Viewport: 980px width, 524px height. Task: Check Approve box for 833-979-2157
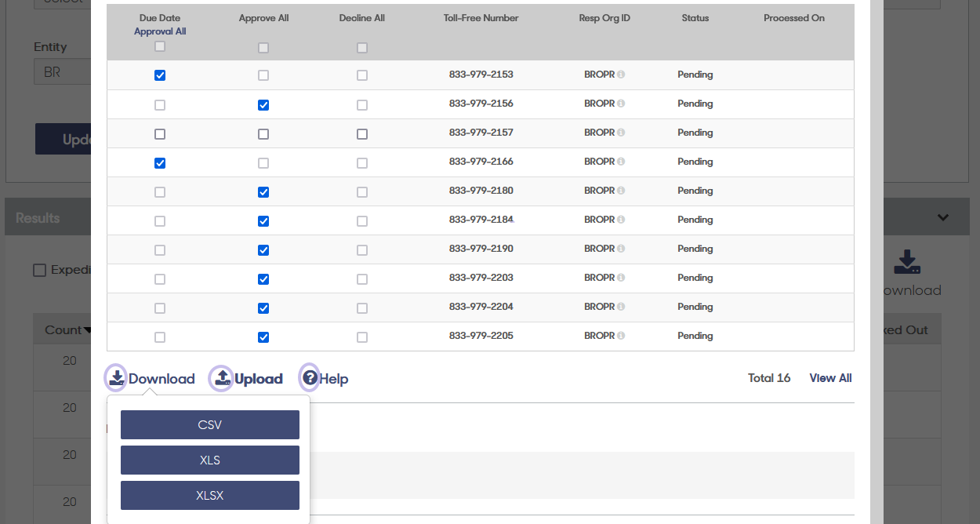coord(263,134)
